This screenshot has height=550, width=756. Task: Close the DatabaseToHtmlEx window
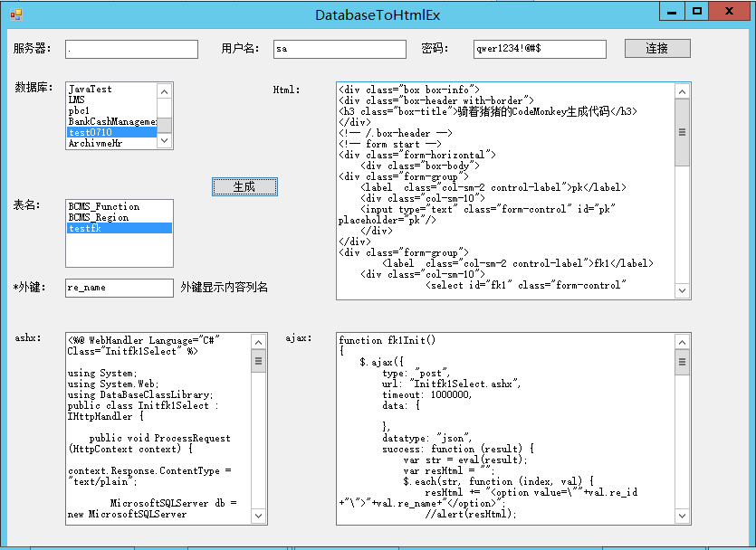pos(730,12)
